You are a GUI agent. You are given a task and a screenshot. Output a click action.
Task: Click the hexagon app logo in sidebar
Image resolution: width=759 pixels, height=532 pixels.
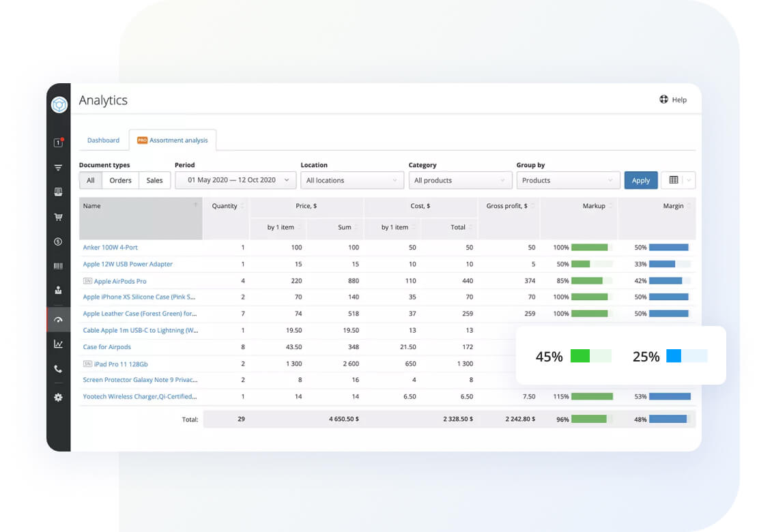(x=59, y=104)
